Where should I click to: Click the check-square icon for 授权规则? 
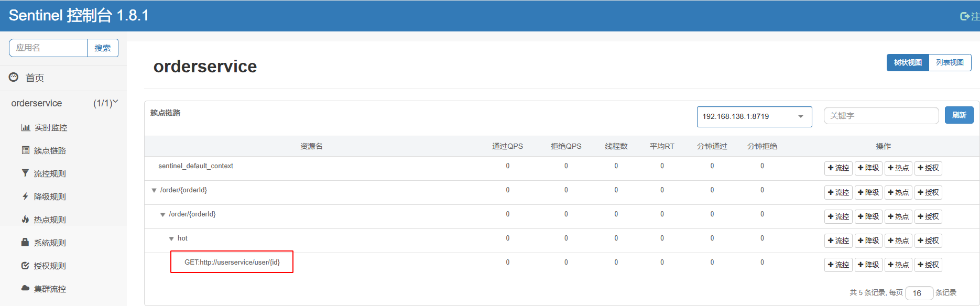coord(25,266)
